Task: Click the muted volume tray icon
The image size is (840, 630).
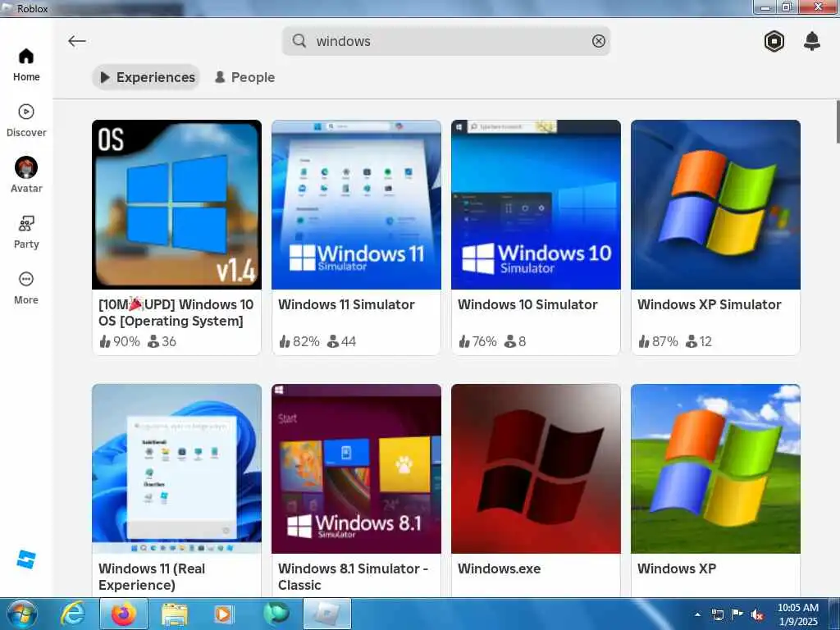Action: point(757,614)
